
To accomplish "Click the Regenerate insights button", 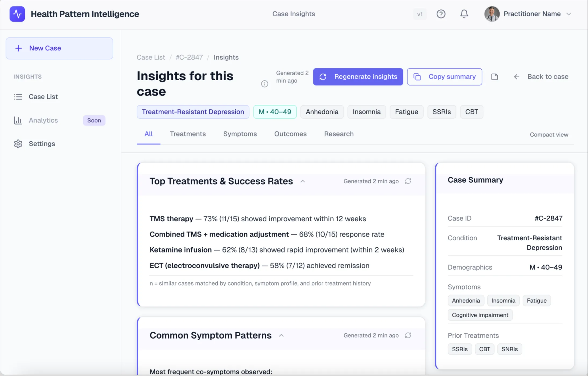I will coord(358,77).
